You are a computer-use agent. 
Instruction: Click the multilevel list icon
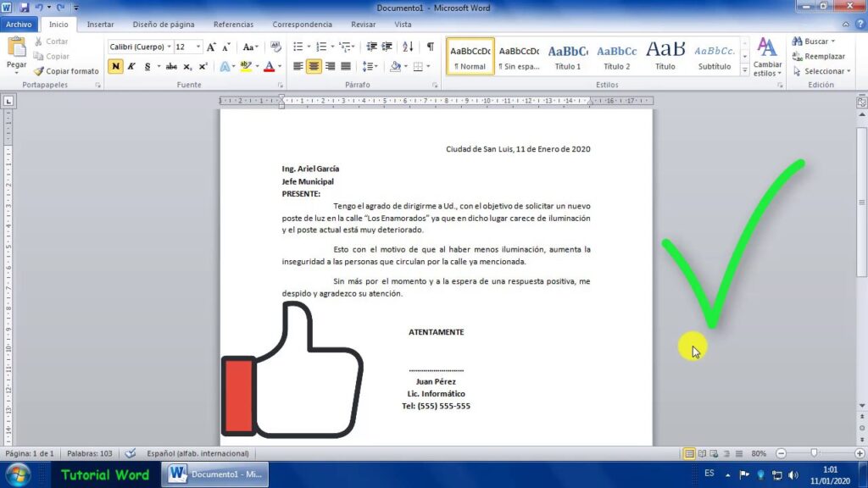click(345, 47)
